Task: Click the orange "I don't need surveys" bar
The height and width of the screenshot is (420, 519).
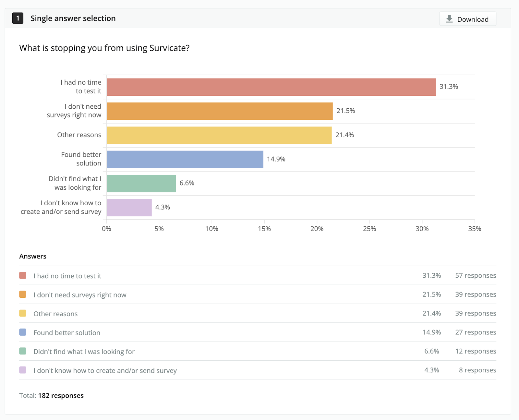Action: 220,111
